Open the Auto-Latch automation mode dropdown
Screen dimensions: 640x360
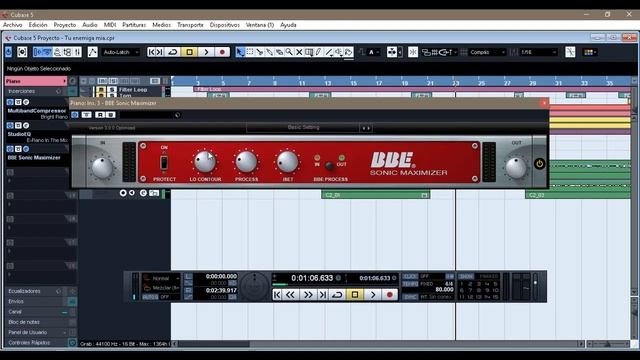[120, 52]
